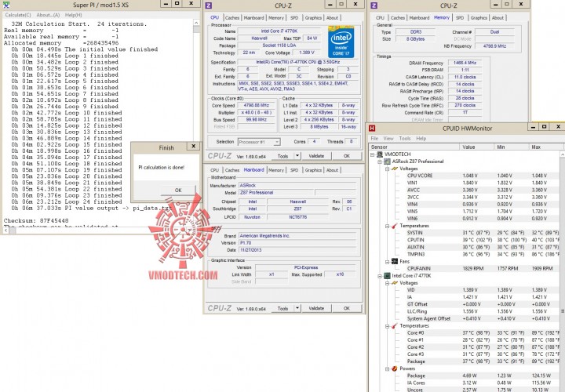Open Tools dropdown arrow in mainboard CPU-Z

(297, 308)
